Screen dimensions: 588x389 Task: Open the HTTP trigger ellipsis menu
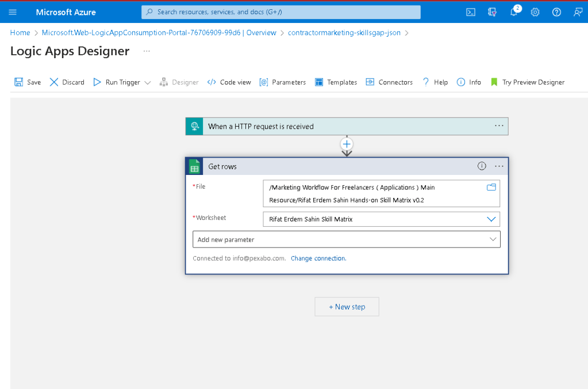[x=499, y=126]
